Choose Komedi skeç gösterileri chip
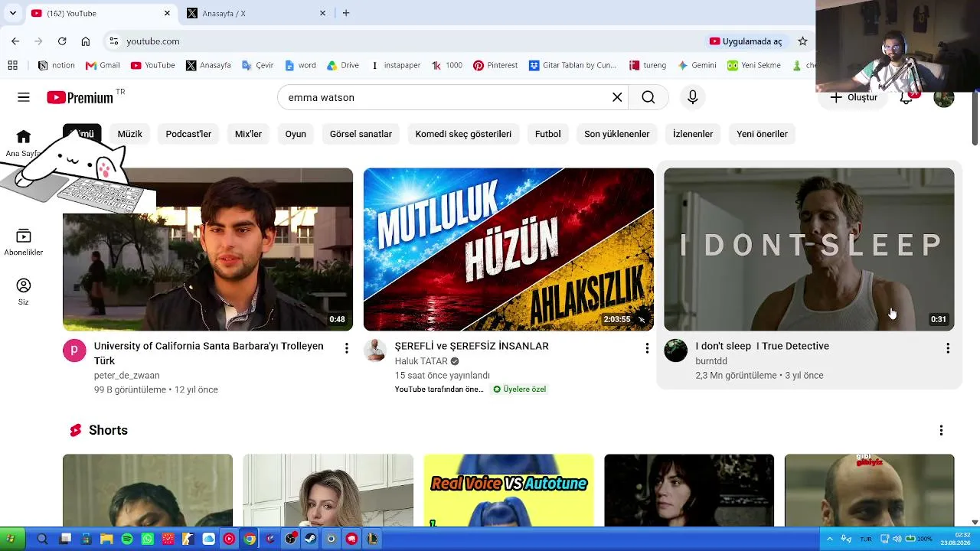This screenshot has width=980, height=551. 463,134
